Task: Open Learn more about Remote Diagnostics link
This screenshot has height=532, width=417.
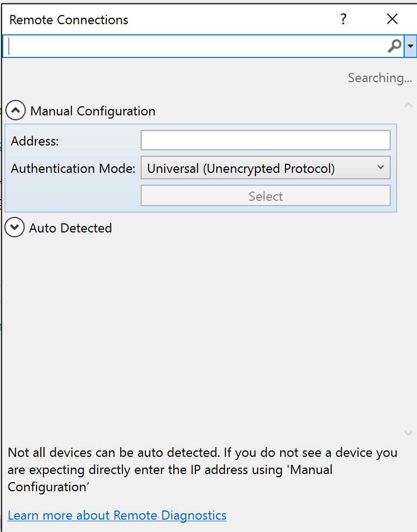Action: click(x=117, y=515)
